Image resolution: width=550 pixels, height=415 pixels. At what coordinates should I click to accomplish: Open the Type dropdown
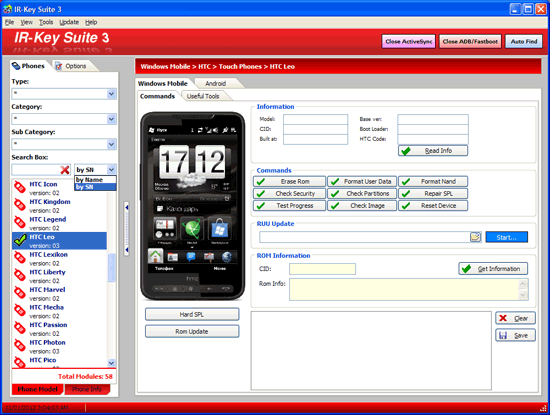[x=111, y=94]
